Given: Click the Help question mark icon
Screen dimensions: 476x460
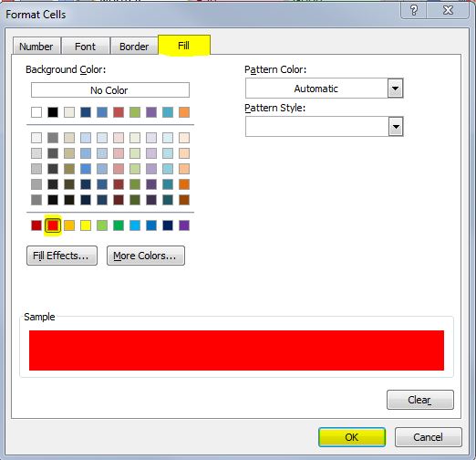Looking at the screenshot, I should (x=414, y=11).
